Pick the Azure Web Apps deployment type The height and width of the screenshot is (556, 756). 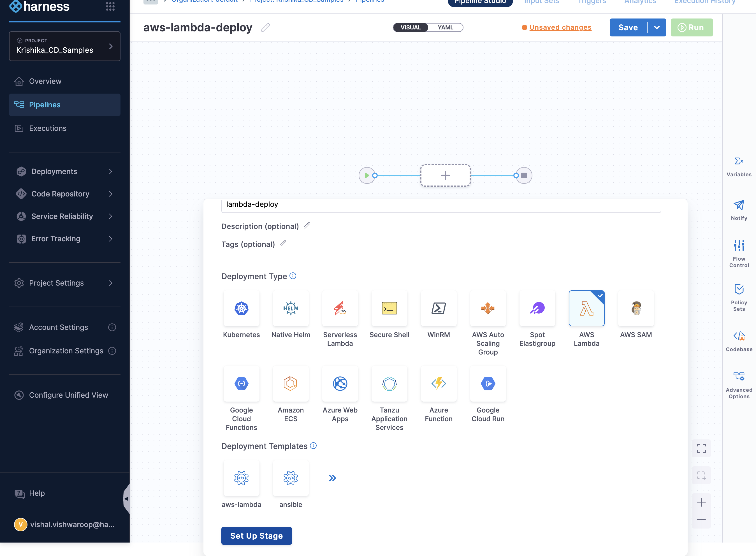[x=340, y=383]
